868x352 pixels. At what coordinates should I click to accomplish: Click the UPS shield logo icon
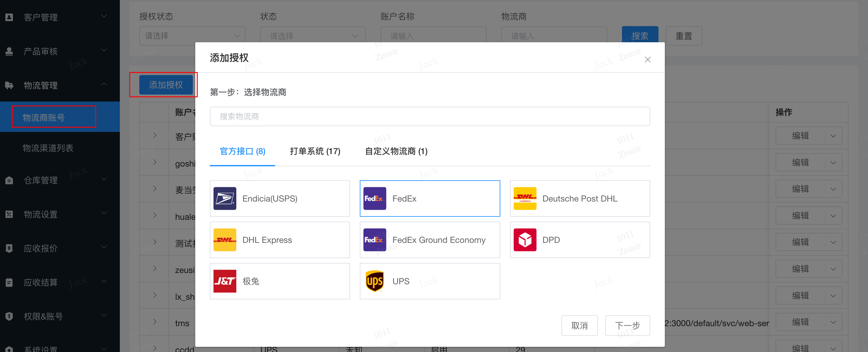coord(375,281)
